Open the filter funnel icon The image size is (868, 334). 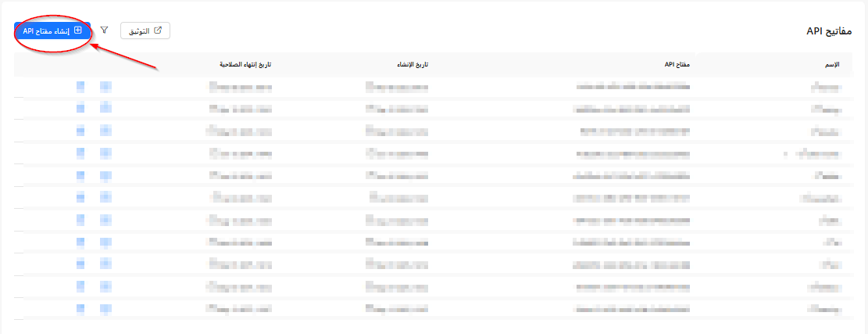pos(105,31)
